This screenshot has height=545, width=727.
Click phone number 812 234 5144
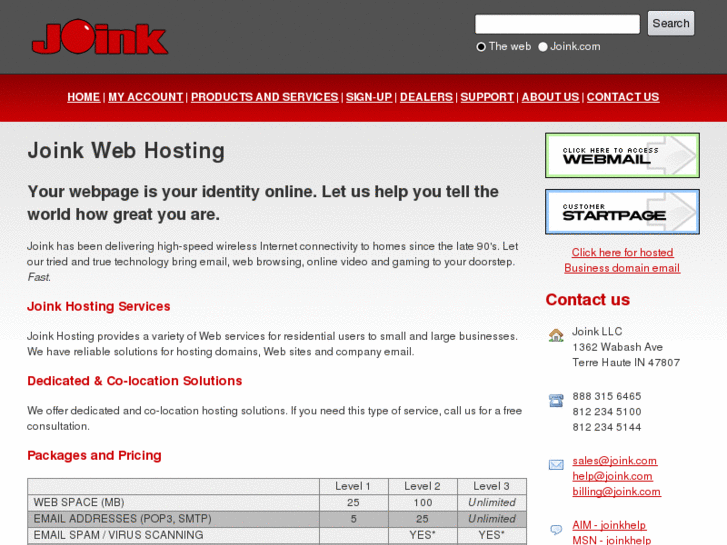pos(607,427)
